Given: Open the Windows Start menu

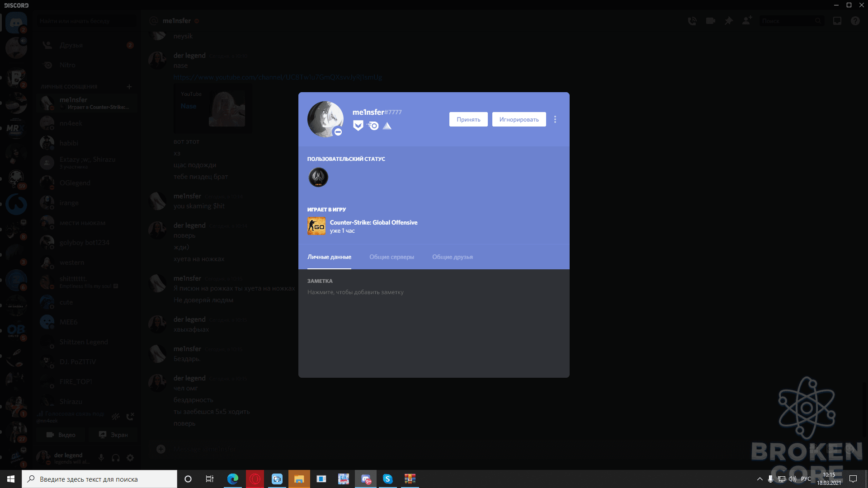Looking at the screenshot, I should [11, 479].
